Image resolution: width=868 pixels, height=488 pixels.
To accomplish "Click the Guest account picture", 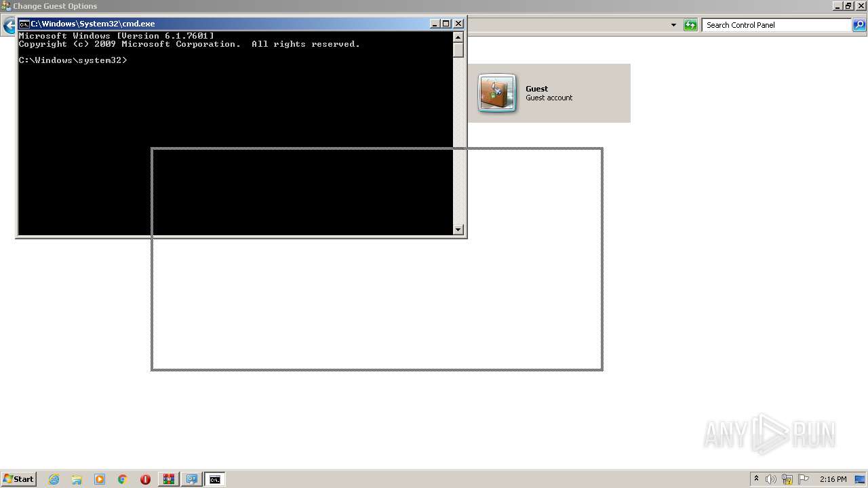I will pos(498,93).
